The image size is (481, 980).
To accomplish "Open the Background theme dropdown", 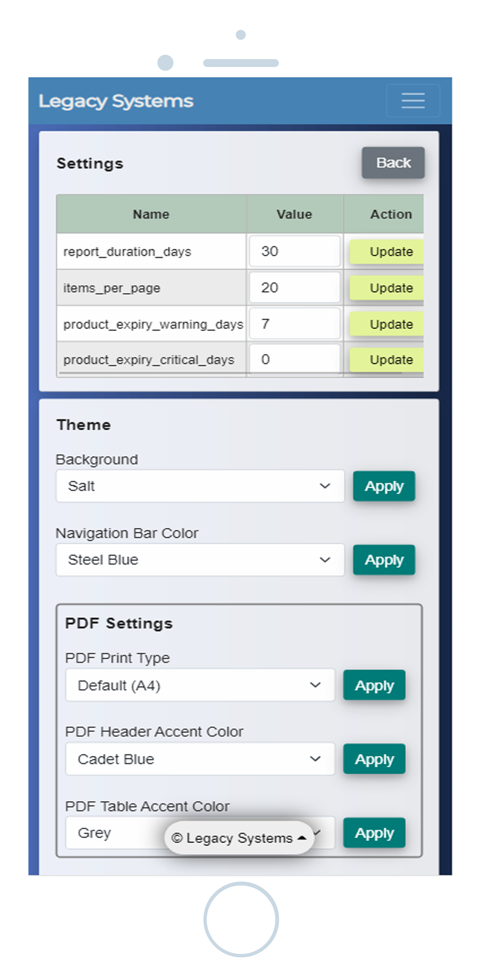I will pos(200,486).
